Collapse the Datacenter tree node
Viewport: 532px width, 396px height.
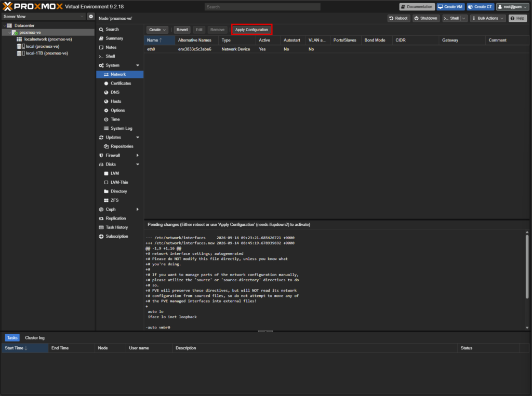(x=4, y=25)
